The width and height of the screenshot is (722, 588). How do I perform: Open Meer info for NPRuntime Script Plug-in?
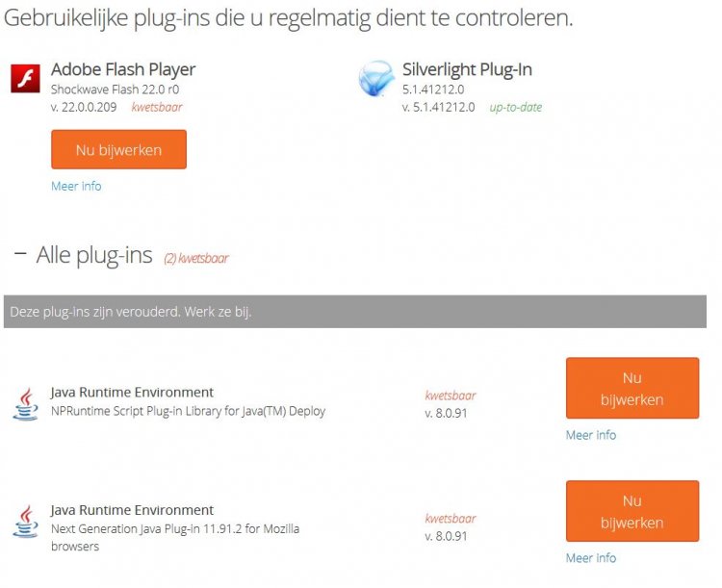tap(590, 435)
